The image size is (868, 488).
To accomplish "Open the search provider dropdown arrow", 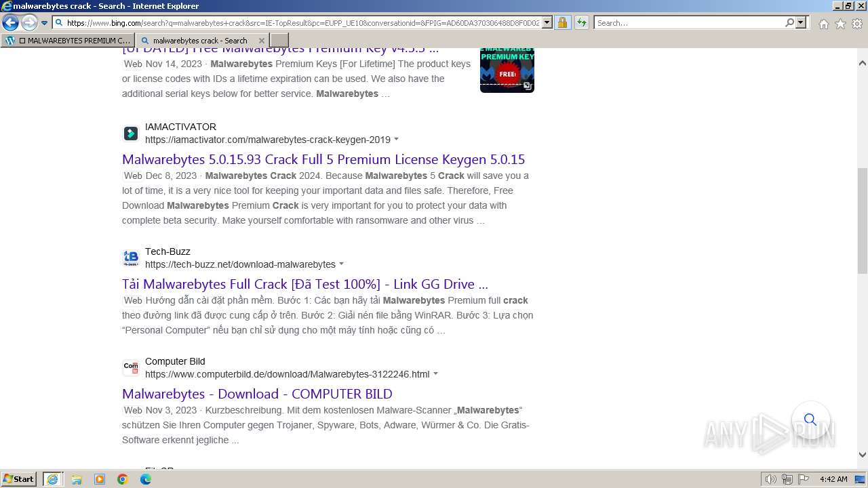I will click(801, 23).
